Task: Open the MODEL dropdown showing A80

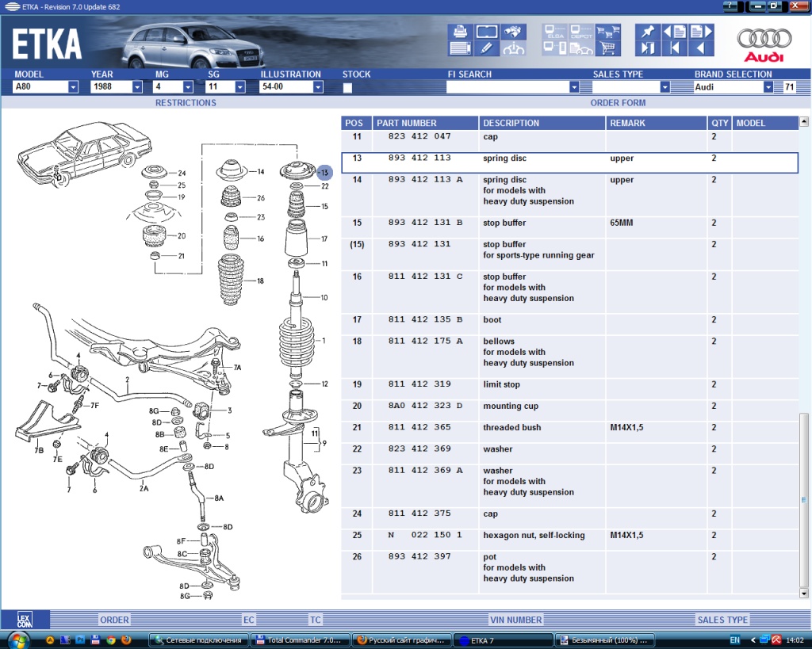Action: (x=73, y=87)
